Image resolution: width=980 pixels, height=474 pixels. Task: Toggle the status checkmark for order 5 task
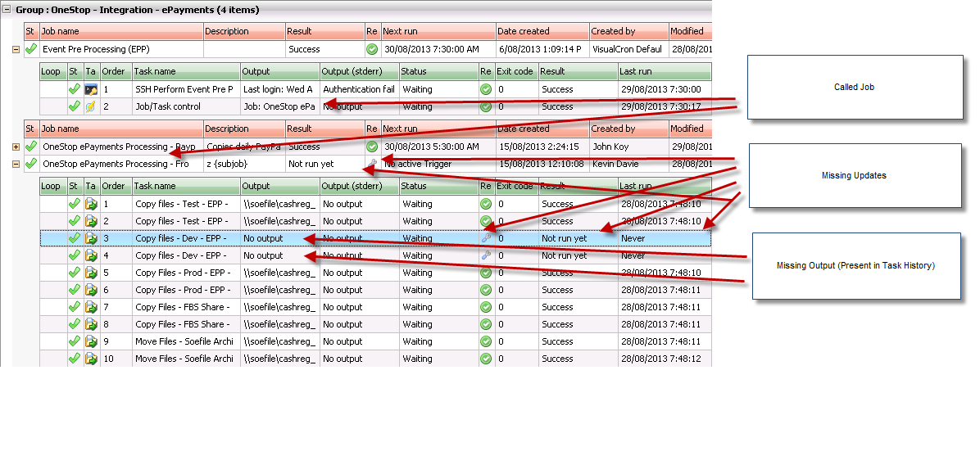point(74,273)
